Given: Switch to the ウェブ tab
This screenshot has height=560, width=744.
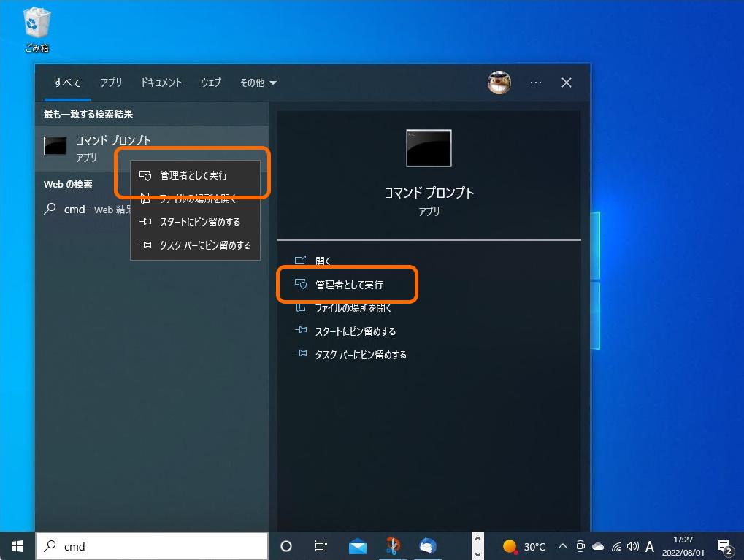Looking at the screenshot, I should (x=211, y=83).
